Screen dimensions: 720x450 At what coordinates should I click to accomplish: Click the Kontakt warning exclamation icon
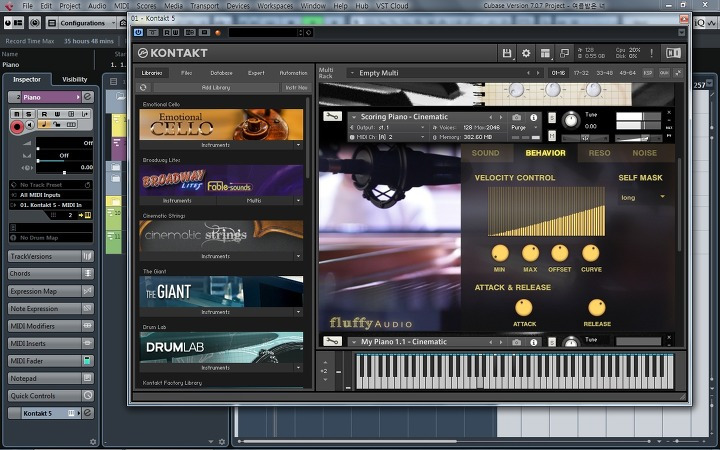click(x=651, y=53)
